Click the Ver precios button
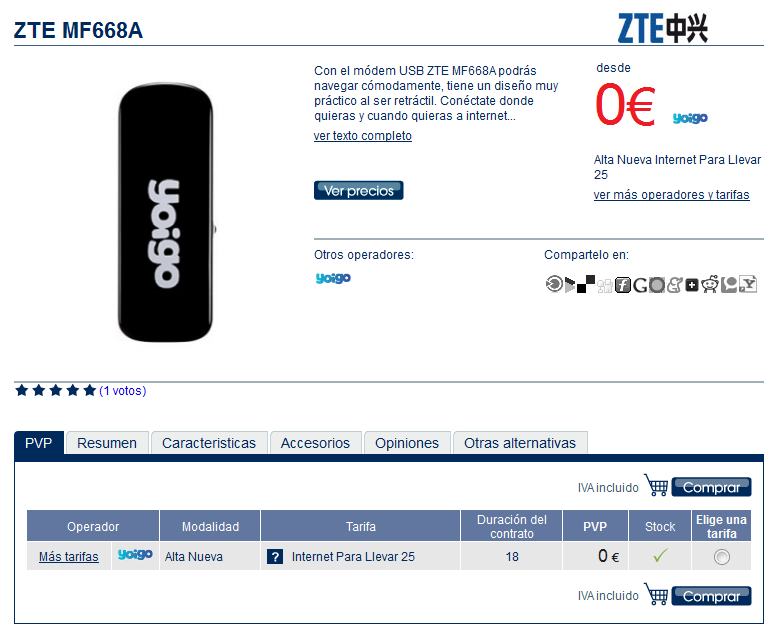 359,191
